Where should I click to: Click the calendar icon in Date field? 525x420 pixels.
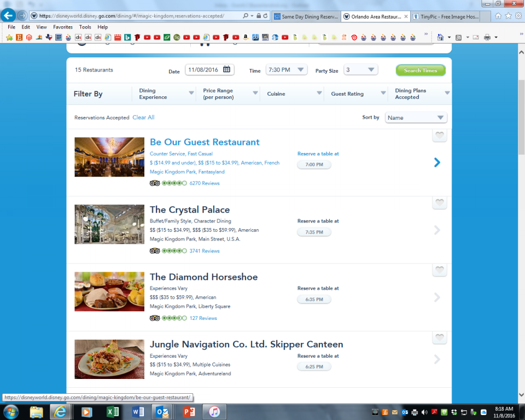click(x=226, y=69)
